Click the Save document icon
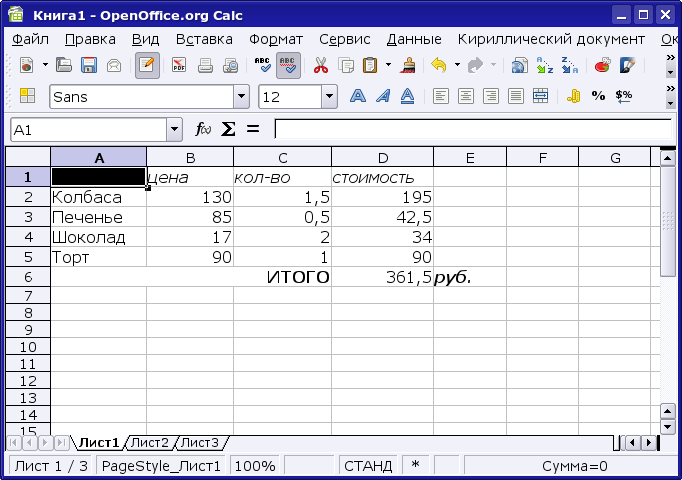Screen dimensions: 682x480 coord(89,66)
